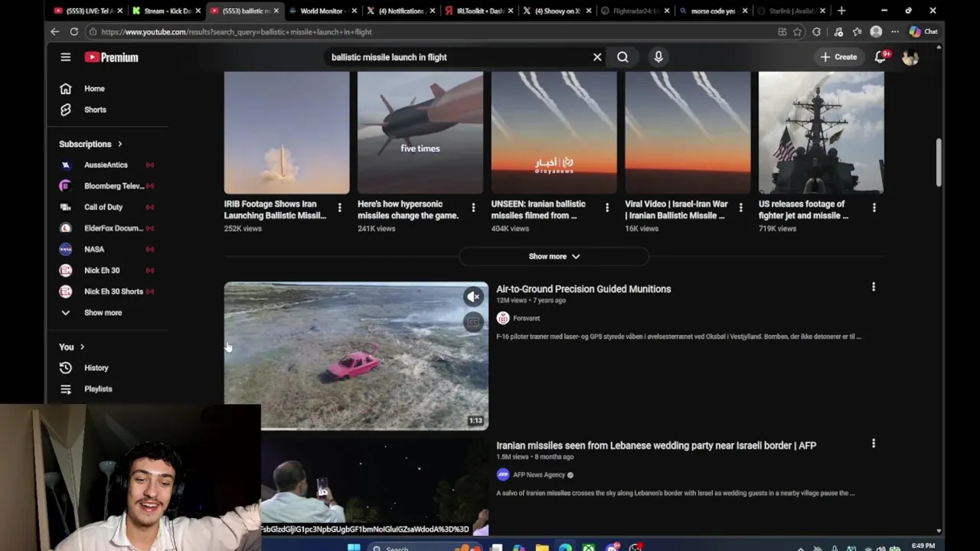Viewport: 980px width, 551px height.
Task: Open options menu for hypersonic missiles short
Action: pos(473,207)
